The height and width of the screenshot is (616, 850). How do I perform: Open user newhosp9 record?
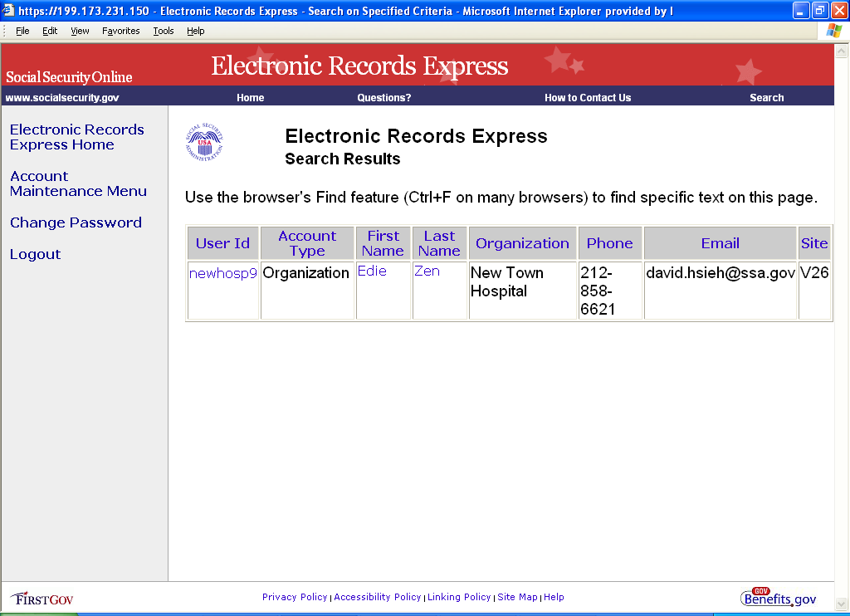[222, 273]
